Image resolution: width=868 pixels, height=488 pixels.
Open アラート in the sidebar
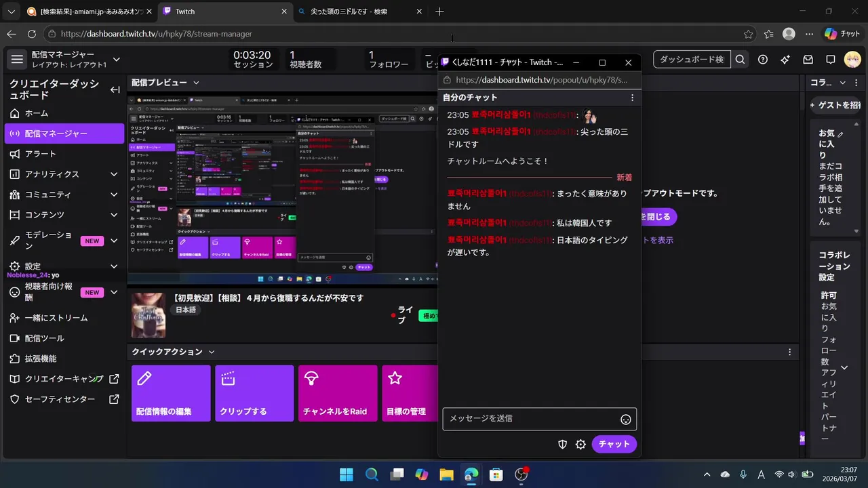click(64, 154)
